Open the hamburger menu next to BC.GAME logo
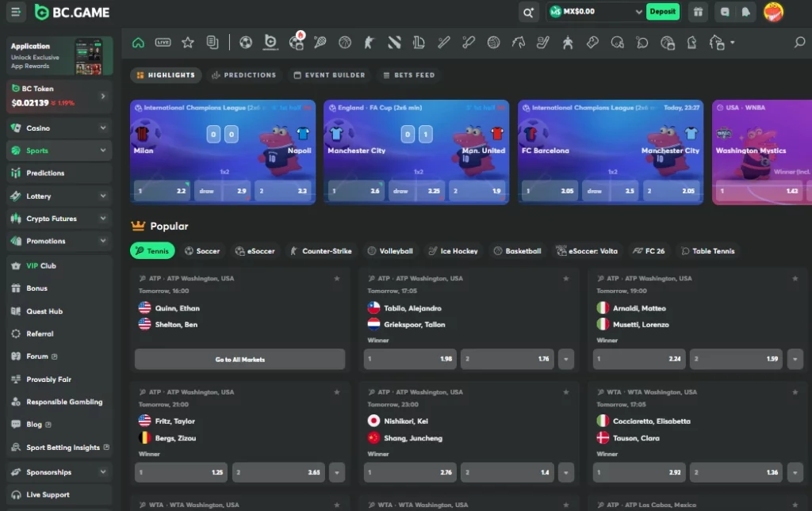This screenshot has height=511, width=812. 16,12
